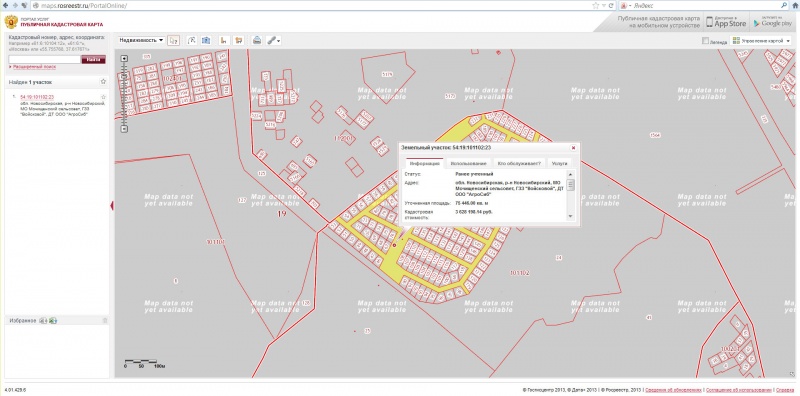Click the map label 101102
Image resolution: width=800 pixels, height=396 pixels.
[519, 273]
